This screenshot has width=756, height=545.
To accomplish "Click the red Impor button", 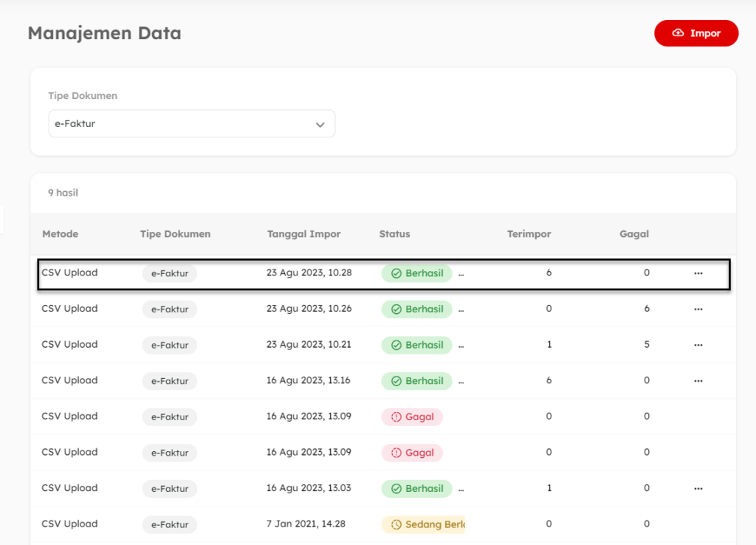I will point(696,33).
